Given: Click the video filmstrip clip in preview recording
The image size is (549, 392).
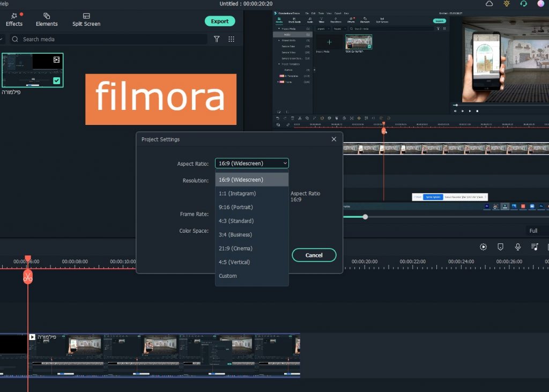Looking at the screenshot, I should [446, 149].
